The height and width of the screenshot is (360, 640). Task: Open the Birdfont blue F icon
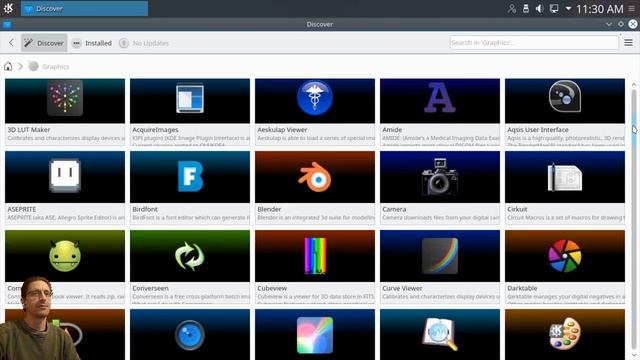tap(190, 176)
